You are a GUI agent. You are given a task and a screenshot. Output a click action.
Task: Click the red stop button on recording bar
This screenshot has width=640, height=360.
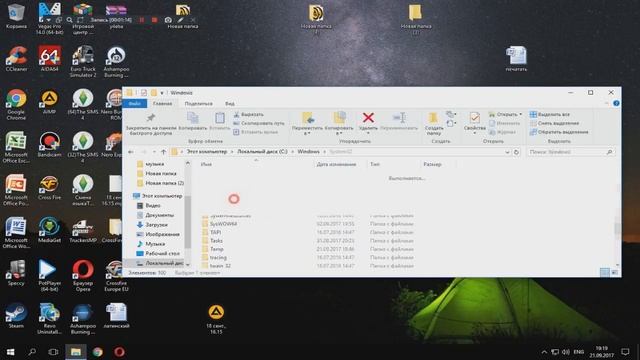tap(155, 20)
